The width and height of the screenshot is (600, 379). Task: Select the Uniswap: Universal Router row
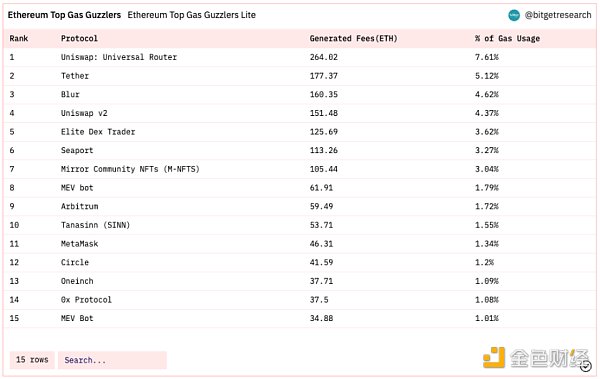coord(300,57)
